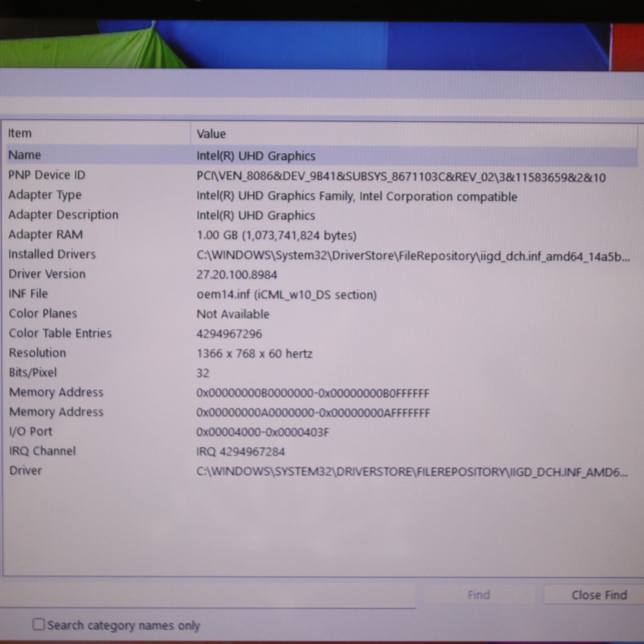Highlight the Adapter Type row

pyautogui.click(x=45, y=194)
